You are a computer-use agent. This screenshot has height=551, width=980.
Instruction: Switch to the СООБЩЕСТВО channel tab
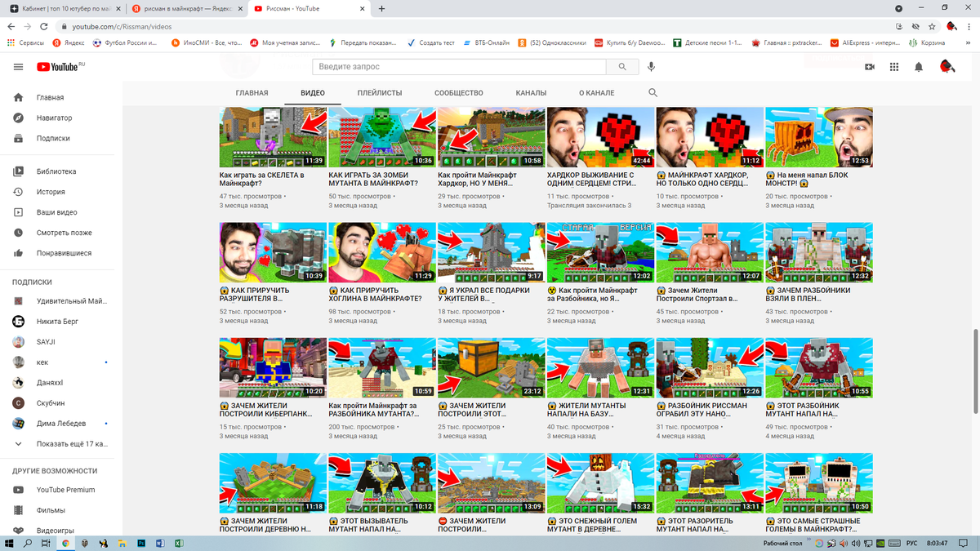click(459, 93)
